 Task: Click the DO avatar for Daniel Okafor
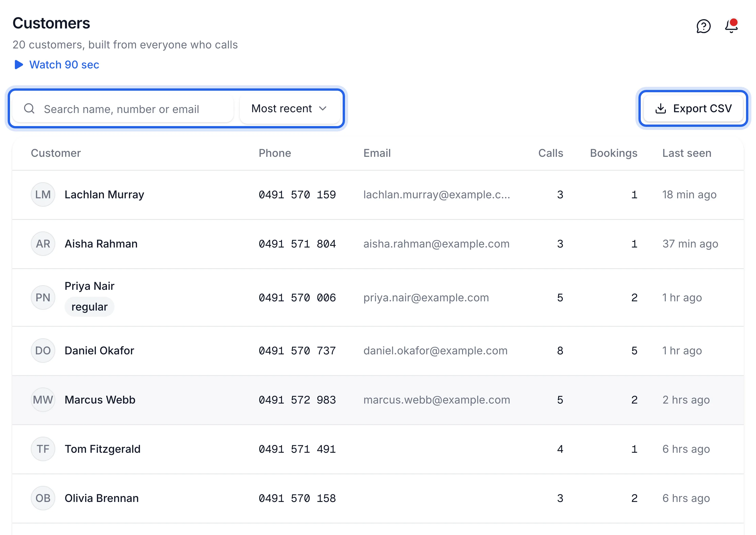[43, 351]
